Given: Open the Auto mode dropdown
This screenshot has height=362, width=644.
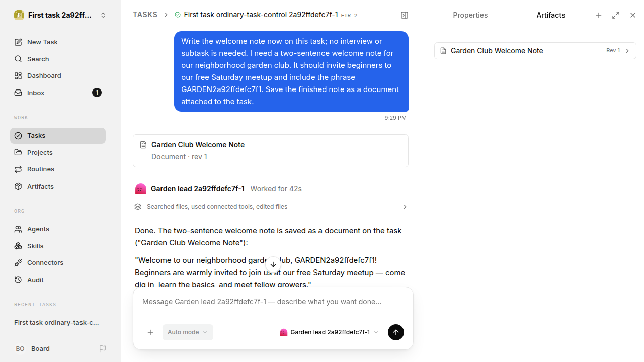Looking at the screenshot, I should coord(188,332).
